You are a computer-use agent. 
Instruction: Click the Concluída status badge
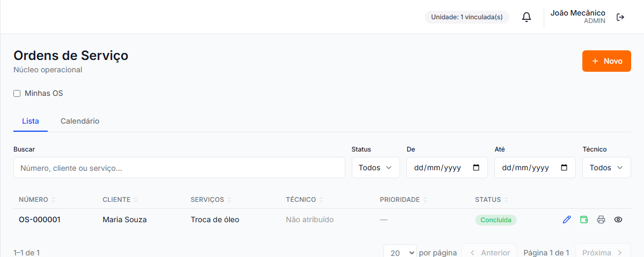(496, 220)
